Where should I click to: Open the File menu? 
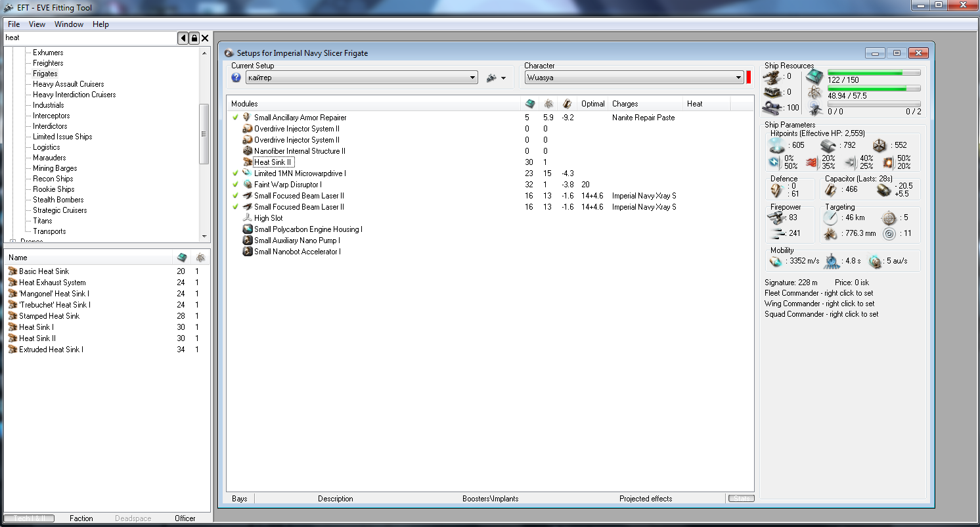[14, 24]
